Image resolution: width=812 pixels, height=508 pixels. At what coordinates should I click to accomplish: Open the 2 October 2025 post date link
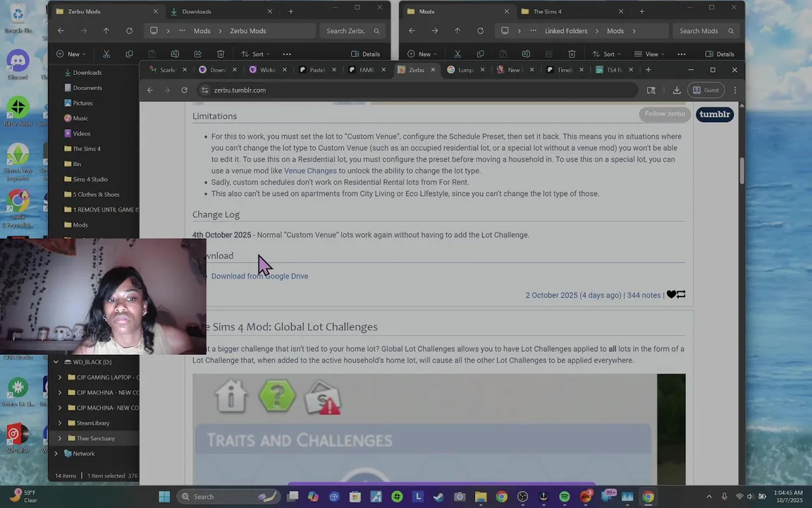tap(573, 296)
